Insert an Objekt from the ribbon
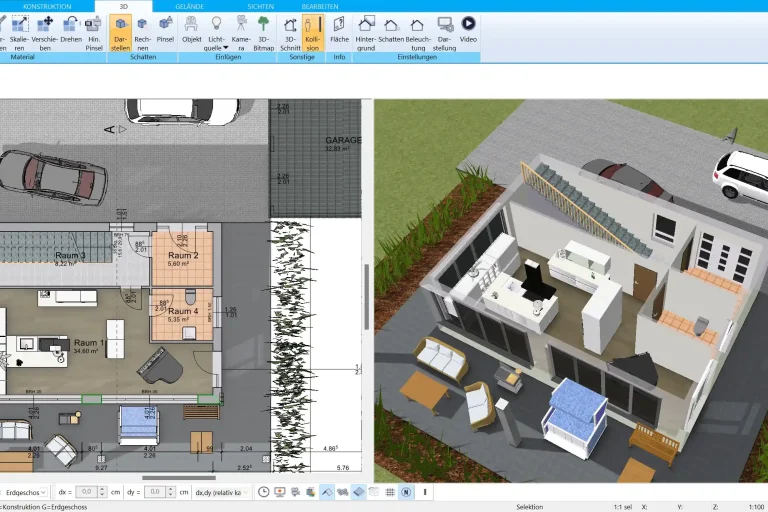 pos(192,29)
